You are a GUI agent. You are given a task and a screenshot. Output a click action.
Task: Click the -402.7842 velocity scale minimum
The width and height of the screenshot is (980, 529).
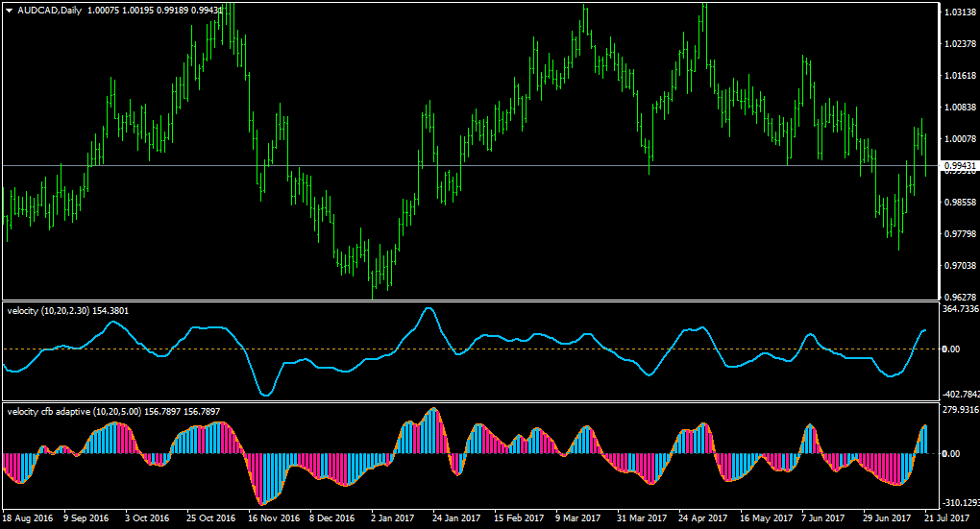(x=961, y=394)
